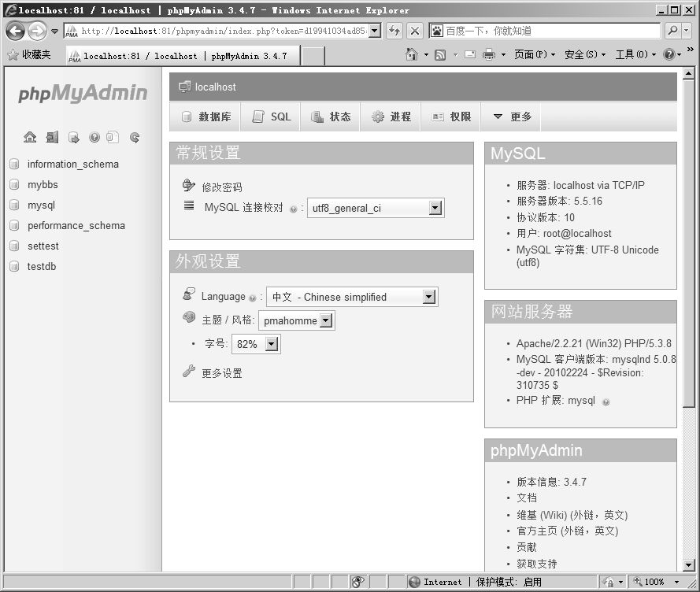Click the privacy report icon in the status bar
The width and height of the screenshot is (700, 592).
pos(358,582)
